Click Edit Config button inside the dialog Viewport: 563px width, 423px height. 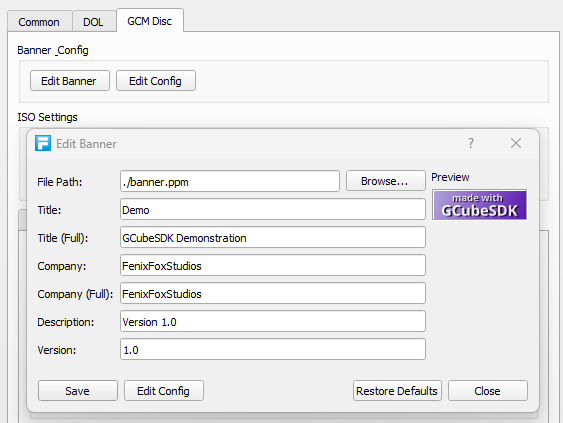point(164,391)
